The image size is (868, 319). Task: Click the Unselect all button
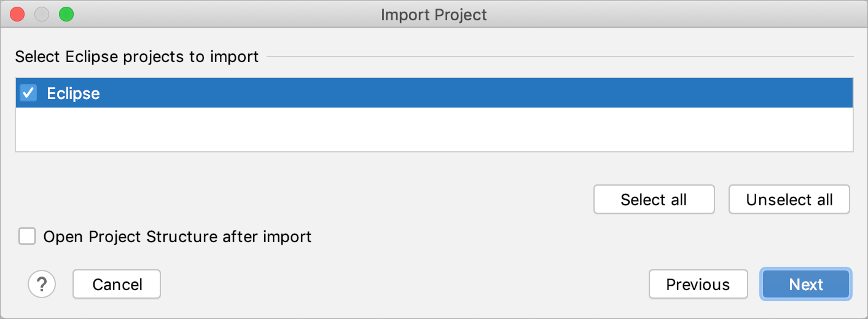(789, 200)
